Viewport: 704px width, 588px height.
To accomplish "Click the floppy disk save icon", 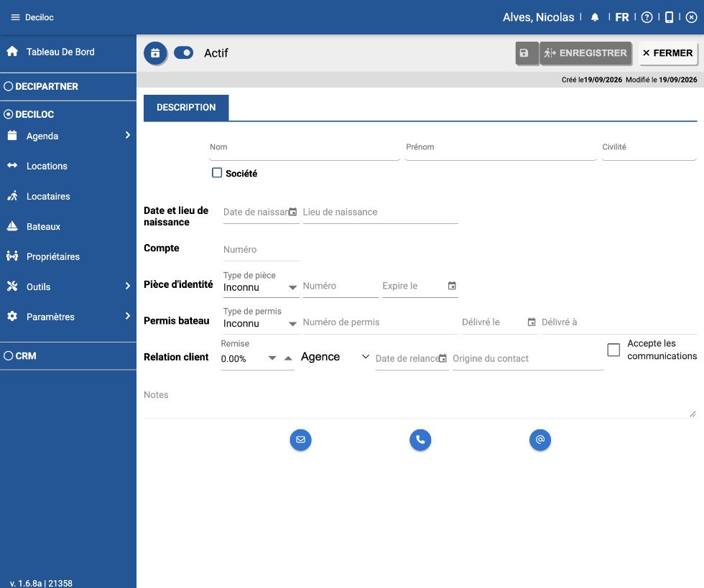I will click(x=527, y=53).
